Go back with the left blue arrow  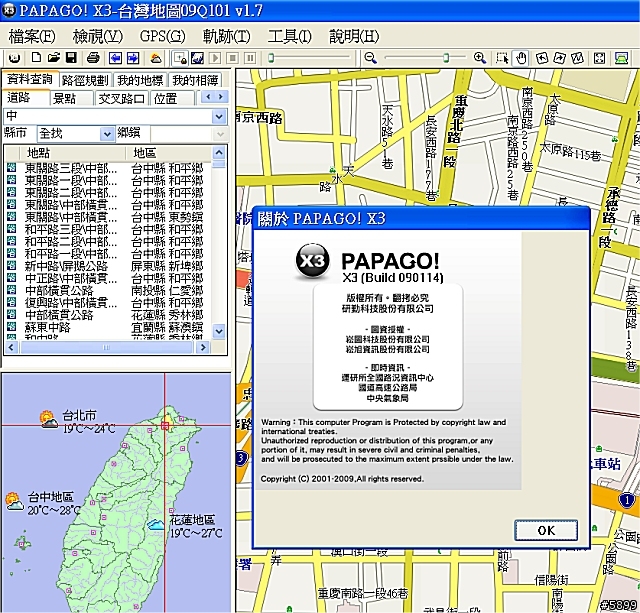click(x=115, y=58)
